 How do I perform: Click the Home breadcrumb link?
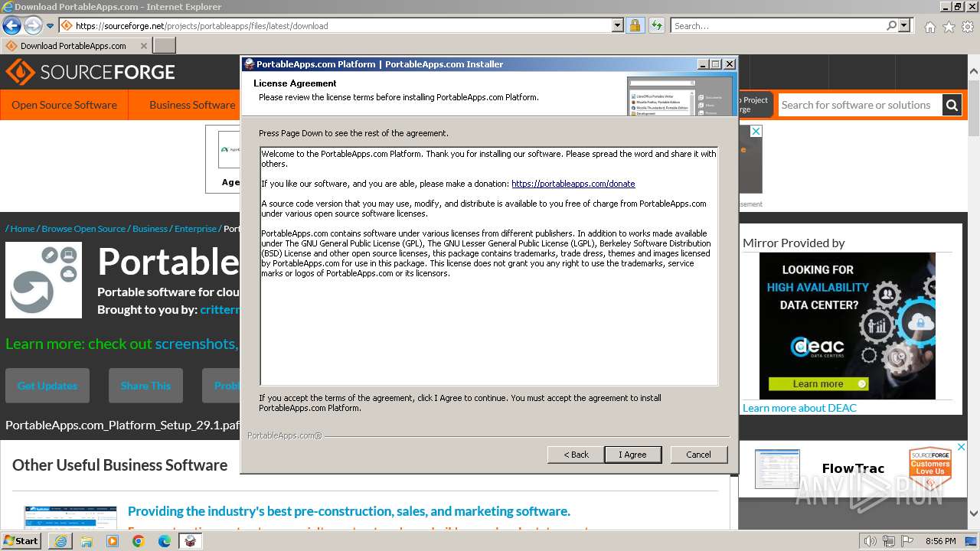click(x=22, y=228)
